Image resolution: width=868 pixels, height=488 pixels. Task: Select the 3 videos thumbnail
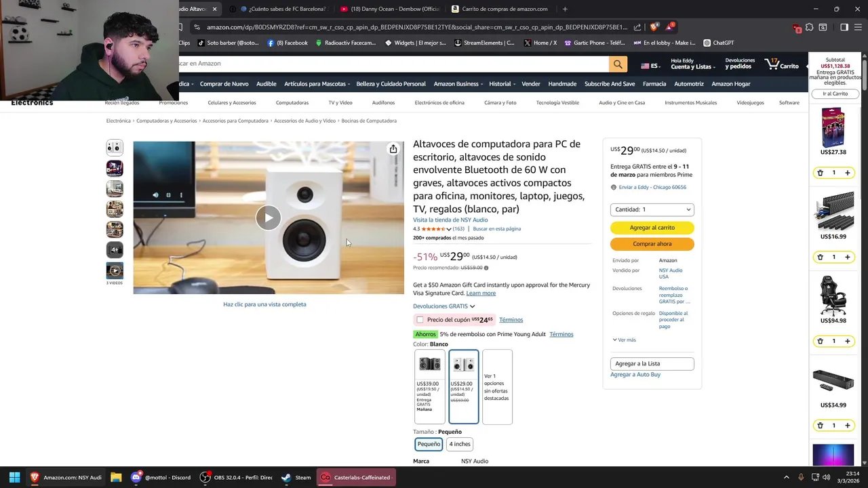(115, 270)
